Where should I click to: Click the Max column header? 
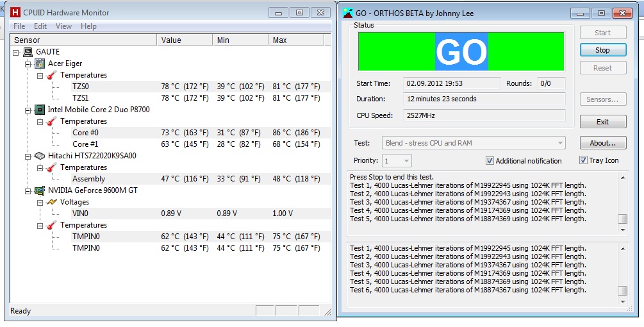[x=296, y=40]
